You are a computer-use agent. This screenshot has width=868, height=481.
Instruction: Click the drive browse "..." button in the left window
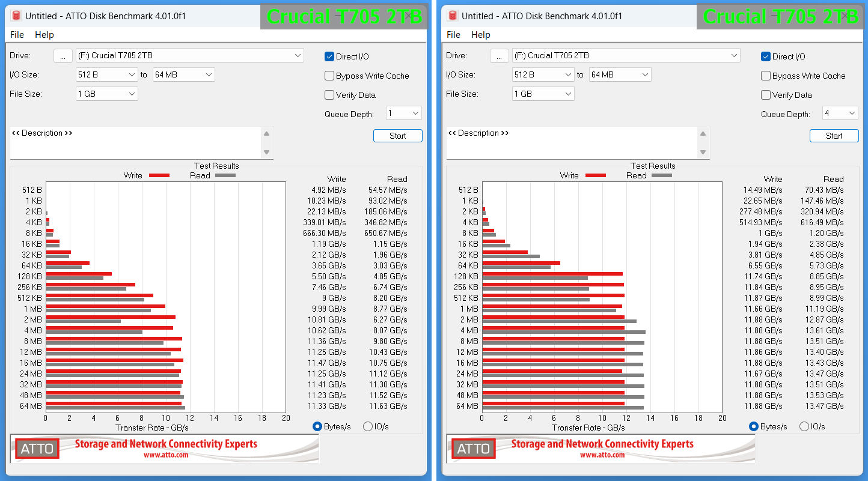(63, 56)
